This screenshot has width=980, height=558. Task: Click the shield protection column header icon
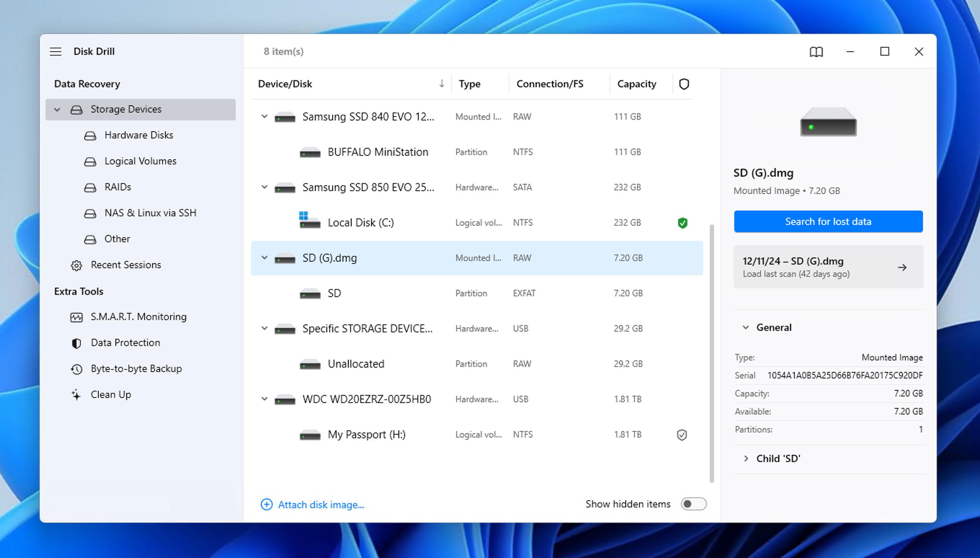(684, 84)
